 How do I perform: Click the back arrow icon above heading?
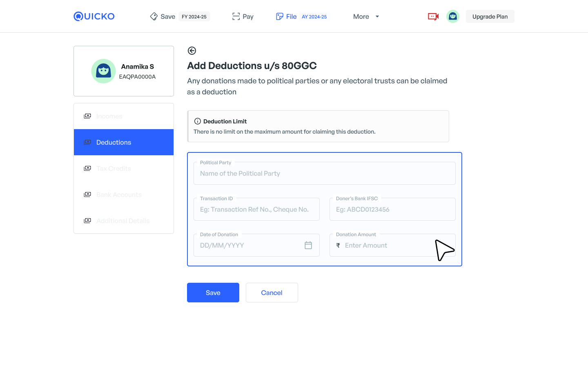click(x=192, y=51)
